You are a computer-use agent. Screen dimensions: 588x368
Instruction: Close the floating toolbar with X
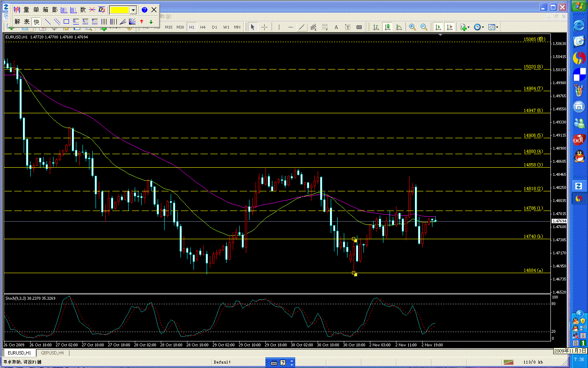(x=154, y=10)
